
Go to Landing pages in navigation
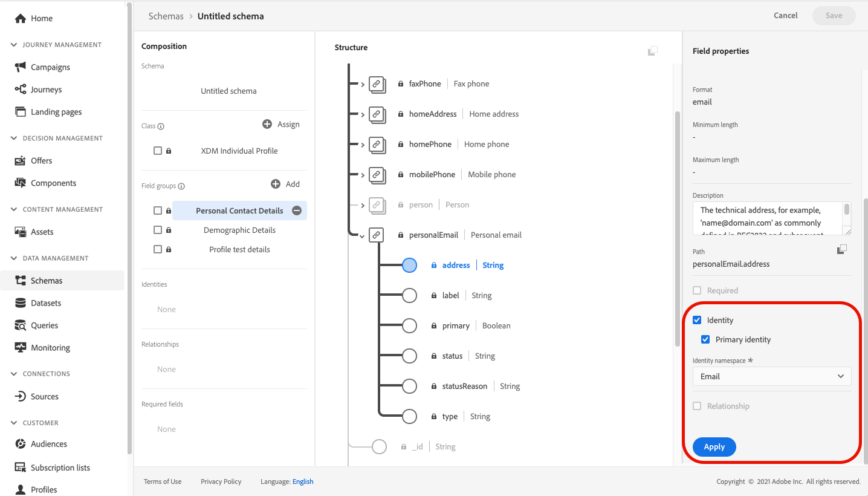pyautogui.click(x=56, y=112)
